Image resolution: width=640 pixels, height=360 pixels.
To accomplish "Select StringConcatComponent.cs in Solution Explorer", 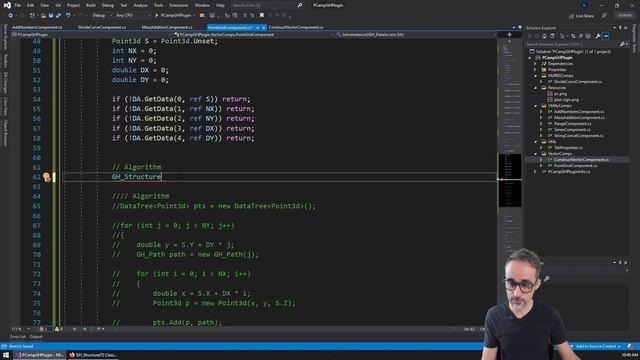I will pos(578,136).
